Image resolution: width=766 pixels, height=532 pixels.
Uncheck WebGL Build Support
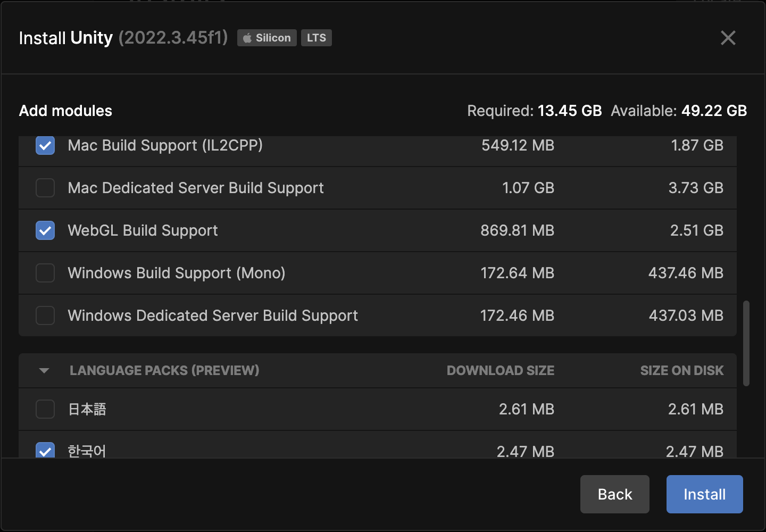(45, 230)
